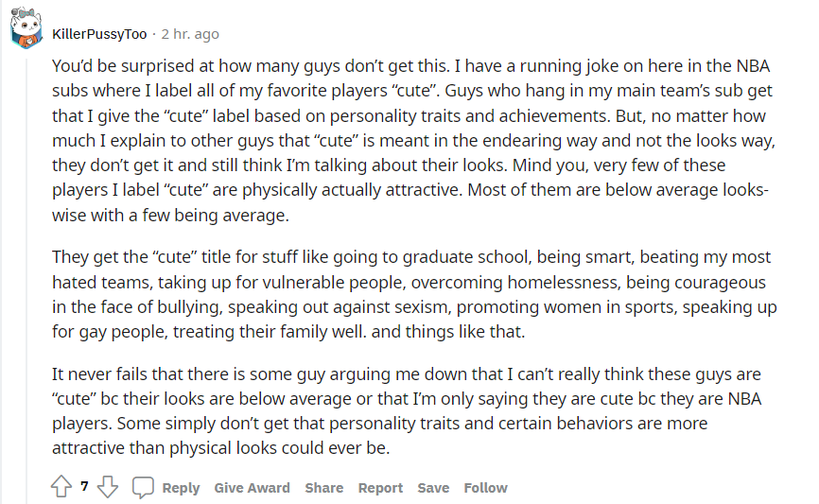This screenshot has height=504, width=819.
Task: Downvote this comment with the down arrow
Action: 108,487
